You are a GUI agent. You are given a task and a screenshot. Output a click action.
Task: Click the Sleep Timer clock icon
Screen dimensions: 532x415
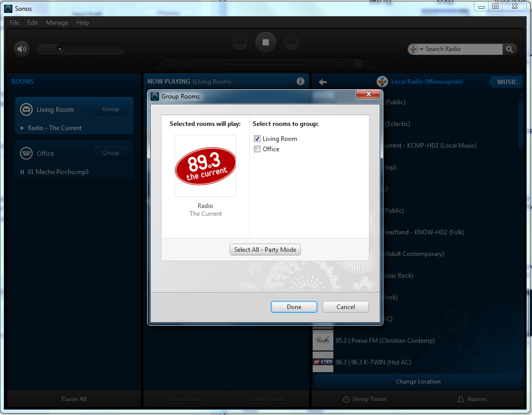point(346,400)
